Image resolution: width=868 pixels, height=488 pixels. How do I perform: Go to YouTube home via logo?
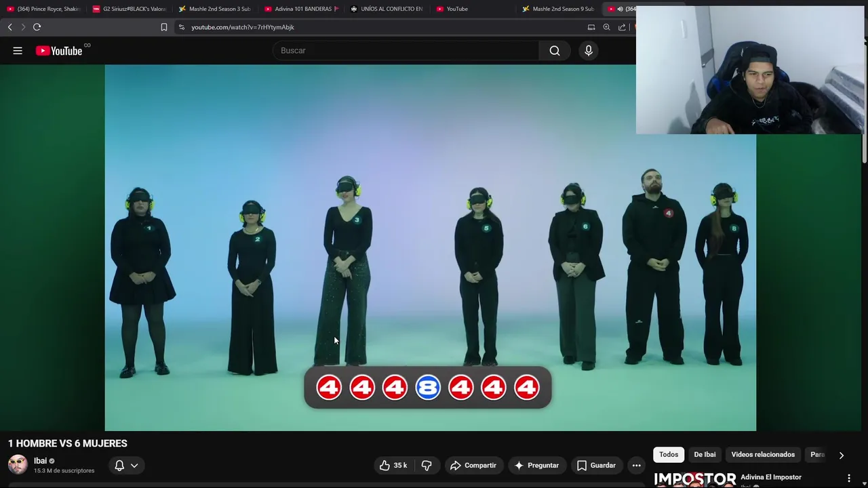click(59, 51)
